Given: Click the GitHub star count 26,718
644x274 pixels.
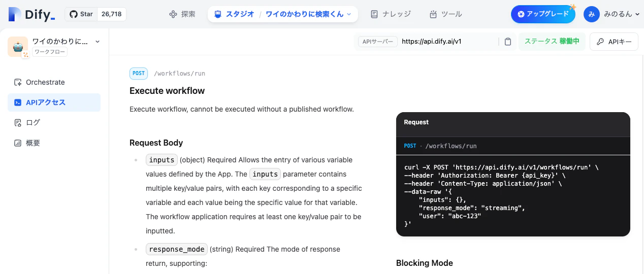Looking at the screenshot, I should click(x=112, y=14).
